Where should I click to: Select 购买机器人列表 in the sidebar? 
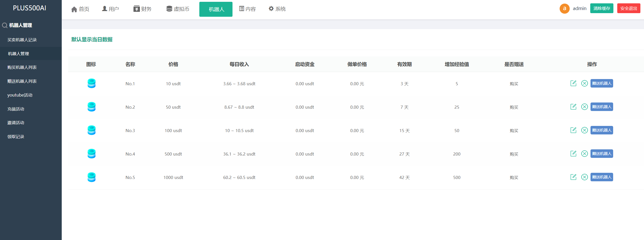coord(22,67)
